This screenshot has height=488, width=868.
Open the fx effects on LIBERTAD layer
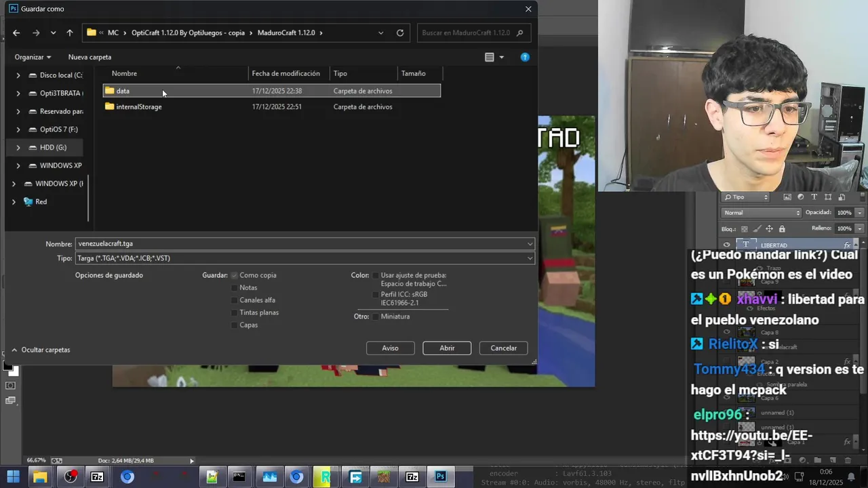[847, 245]
